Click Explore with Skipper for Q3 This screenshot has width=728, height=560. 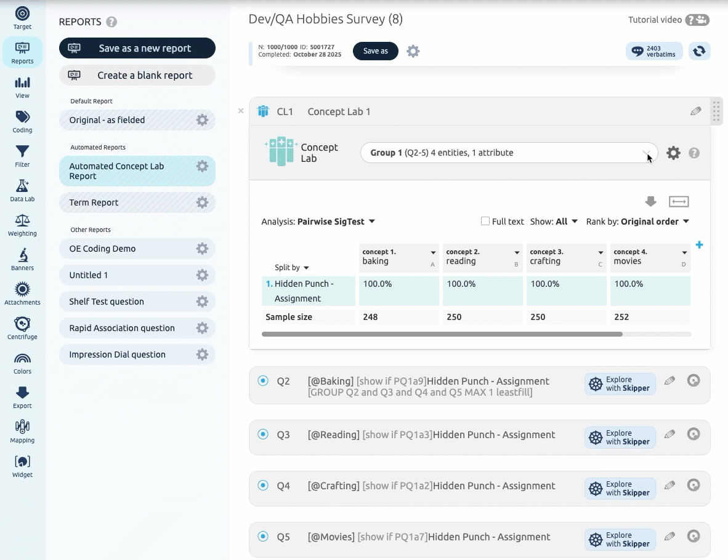coord(620,438)
